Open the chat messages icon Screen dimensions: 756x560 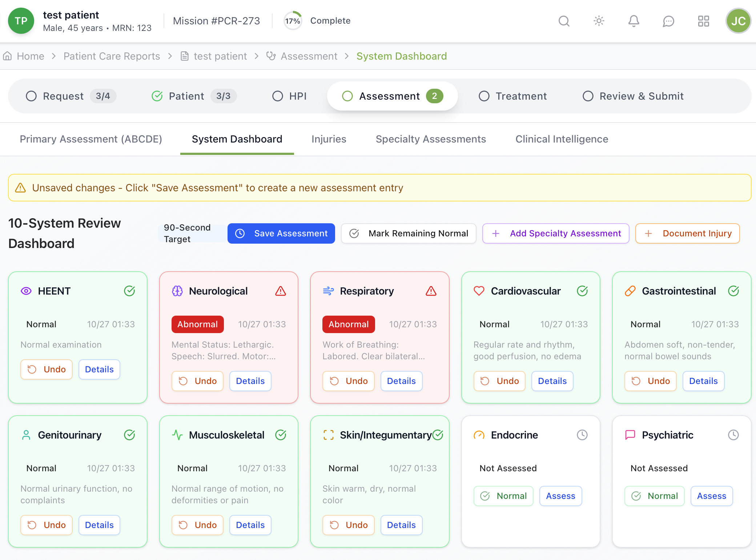[x=668, y=21]
